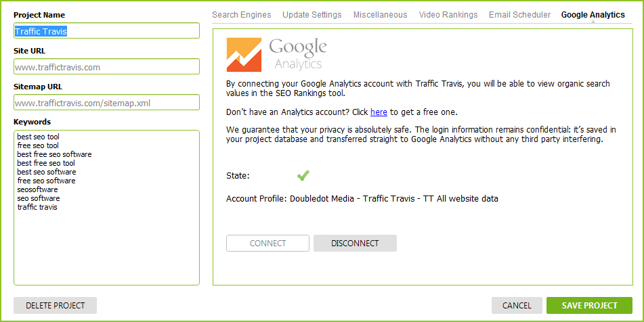
Task: Click the Project Name input field
Action: (x=106, y=30)
